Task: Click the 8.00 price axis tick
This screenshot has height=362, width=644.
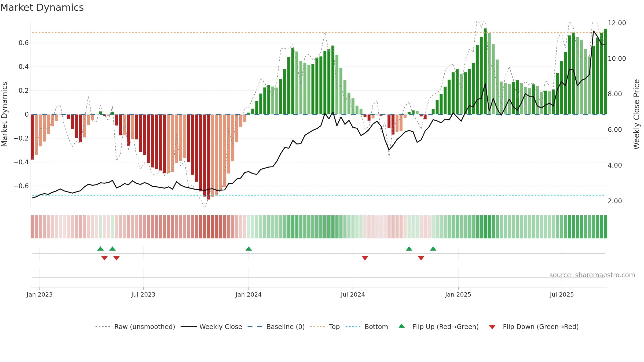Action: pyautogui.click(x=615, y=94)
